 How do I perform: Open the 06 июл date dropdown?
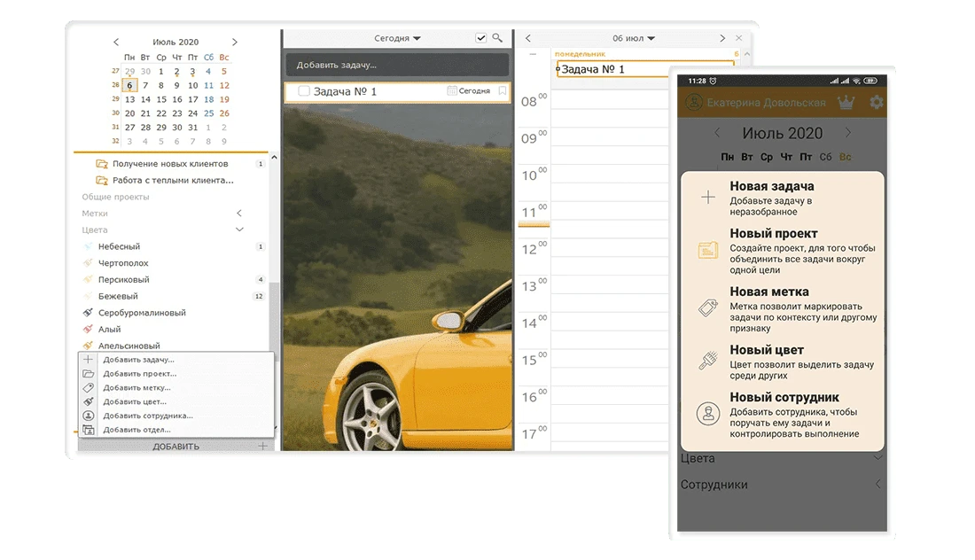633,38
